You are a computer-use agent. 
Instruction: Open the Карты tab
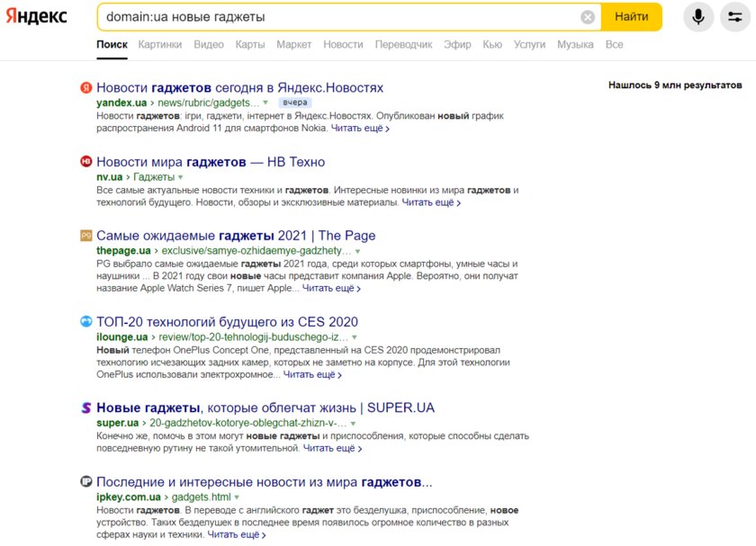pos(250,44)
